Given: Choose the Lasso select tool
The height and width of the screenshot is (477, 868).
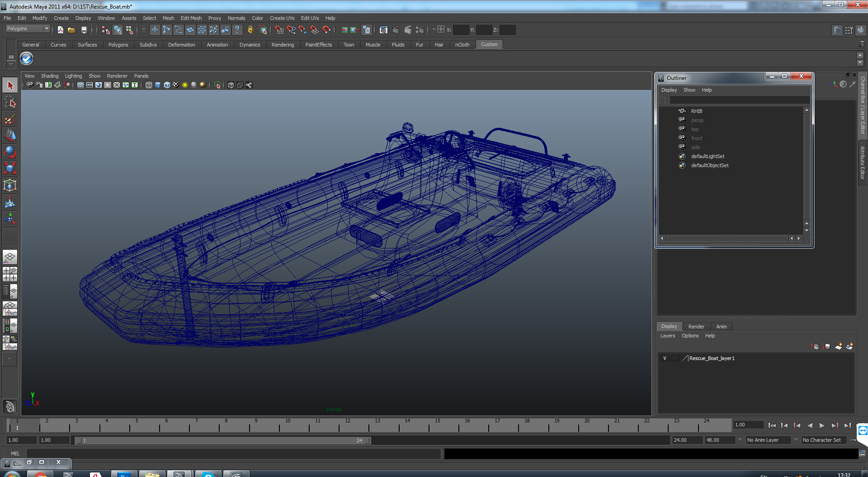Looking at the screenshot, I should pos(10,102).
